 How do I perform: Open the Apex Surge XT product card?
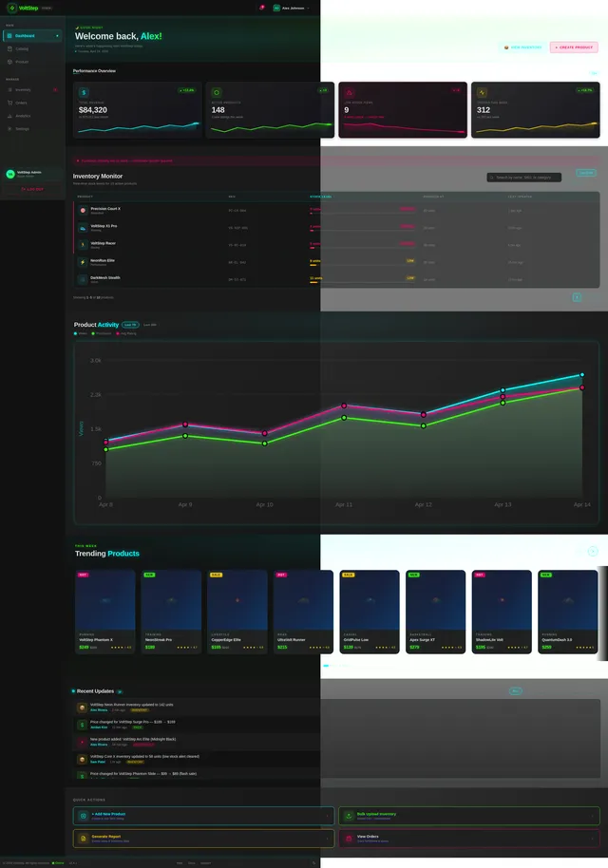[x=436, y=612]
